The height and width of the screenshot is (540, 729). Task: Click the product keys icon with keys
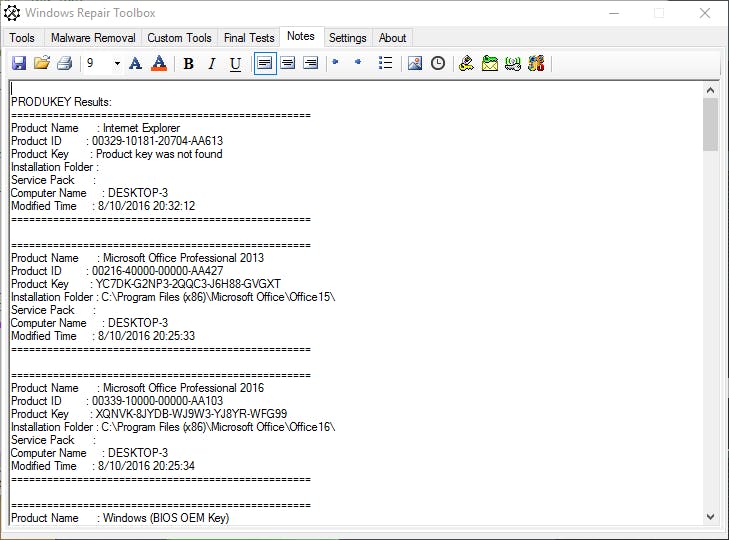click(x=466, y=63)
